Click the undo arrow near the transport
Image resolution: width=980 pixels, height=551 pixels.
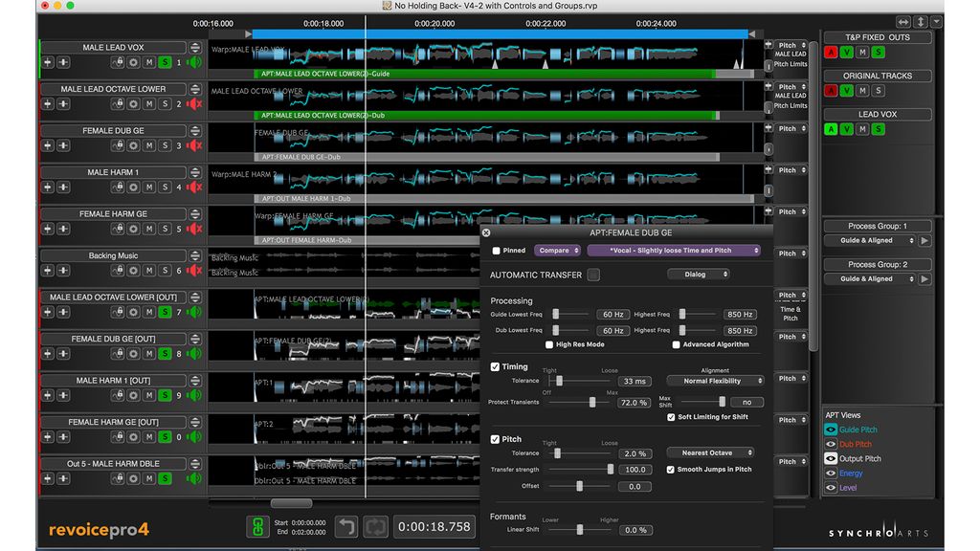pyautogui.click(x=346, y=526)
